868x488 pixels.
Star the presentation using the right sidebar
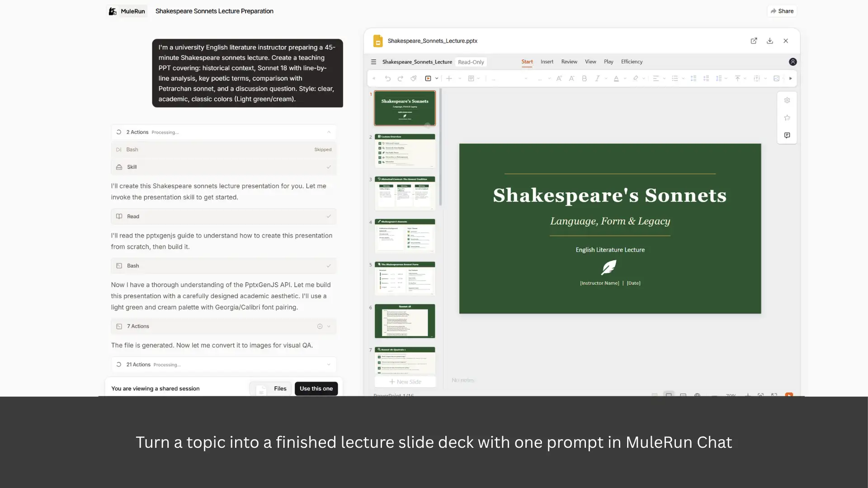point(787,118)
